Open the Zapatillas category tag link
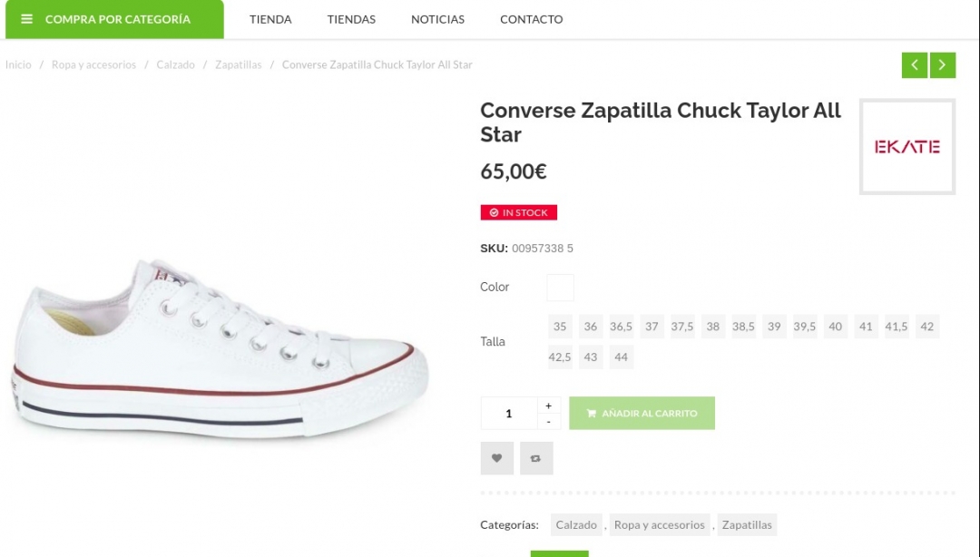 pyautogui.click(x=747, y=525)
